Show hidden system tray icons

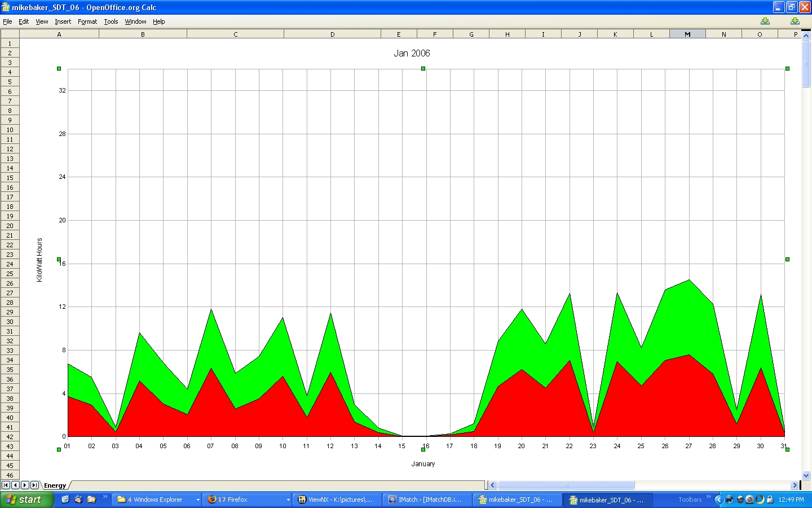click(718, 500)
